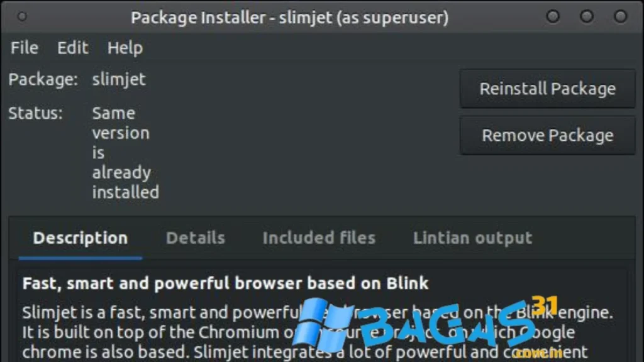The width and height of the screenshot is (644, 362).
Task: Click the Reinstall Package button
Action: 548,89
